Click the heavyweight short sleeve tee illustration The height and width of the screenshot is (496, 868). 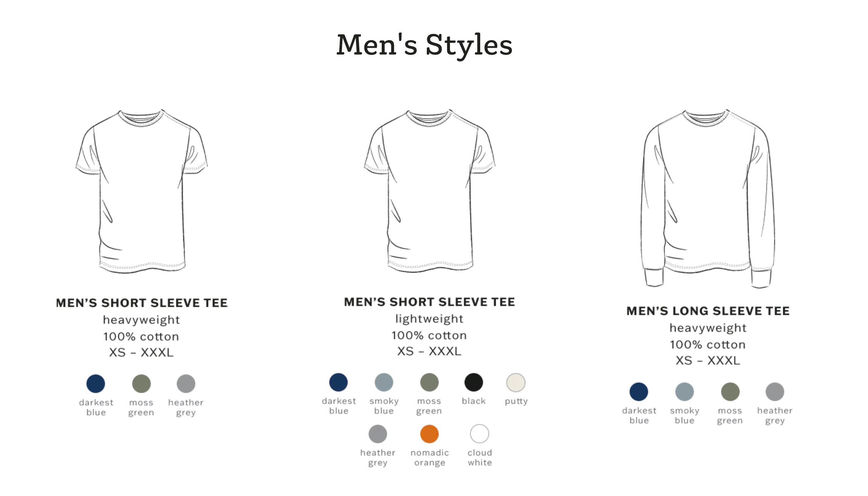pyautogui.click(x=142, y=191)
